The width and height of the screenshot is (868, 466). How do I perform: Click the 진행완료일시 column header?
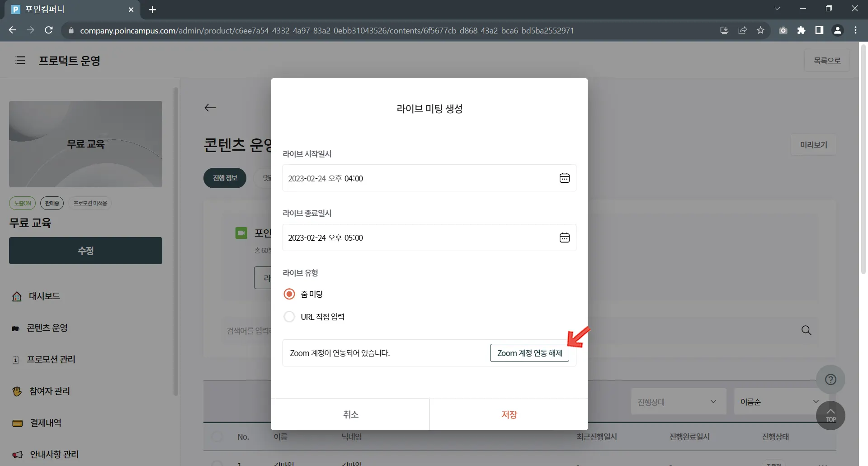[x=689, y=437]
